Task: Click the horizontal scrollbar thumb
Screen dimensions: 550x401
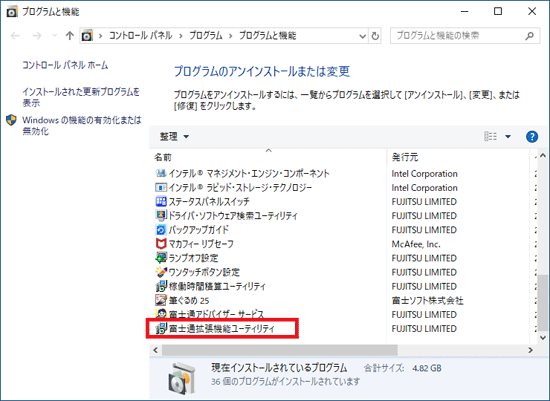Action: (280, 350)
